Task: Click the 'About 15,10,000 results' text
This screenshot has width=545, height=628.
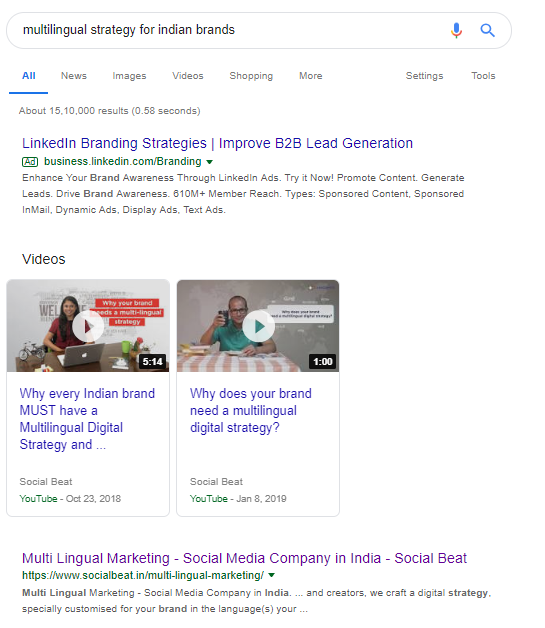Action: pos(110,111)
